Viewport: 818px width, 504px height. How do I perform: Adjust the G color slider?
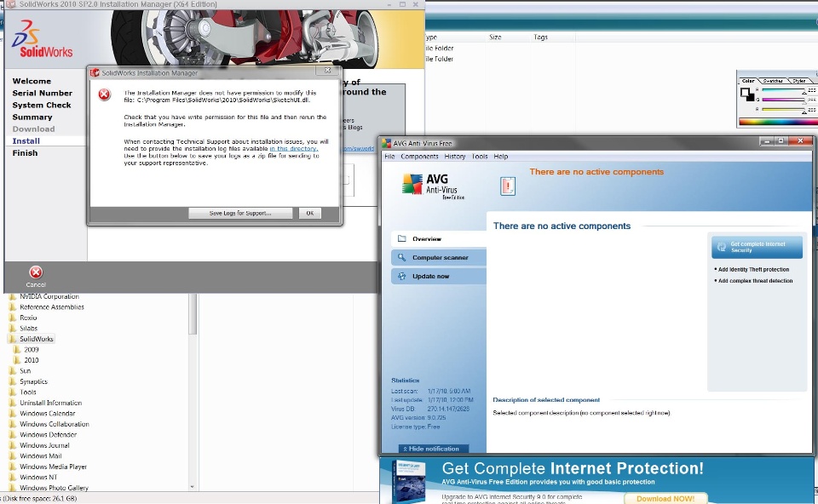[x=784, y=100]
